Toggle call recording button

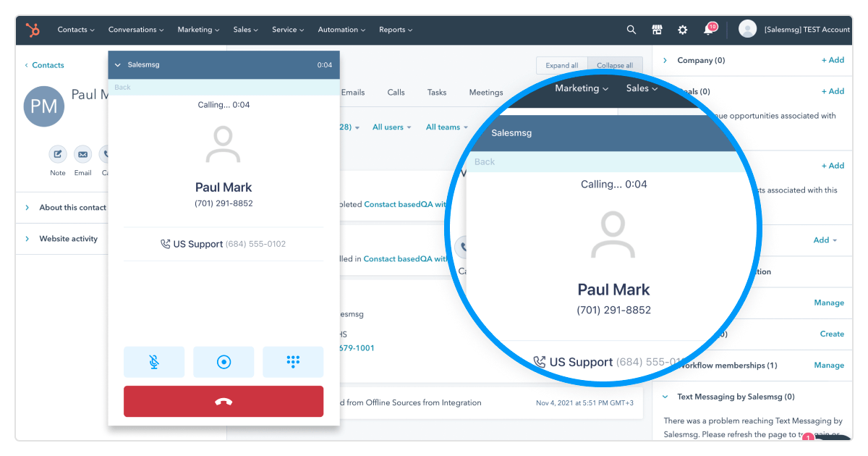click(224, 362)
